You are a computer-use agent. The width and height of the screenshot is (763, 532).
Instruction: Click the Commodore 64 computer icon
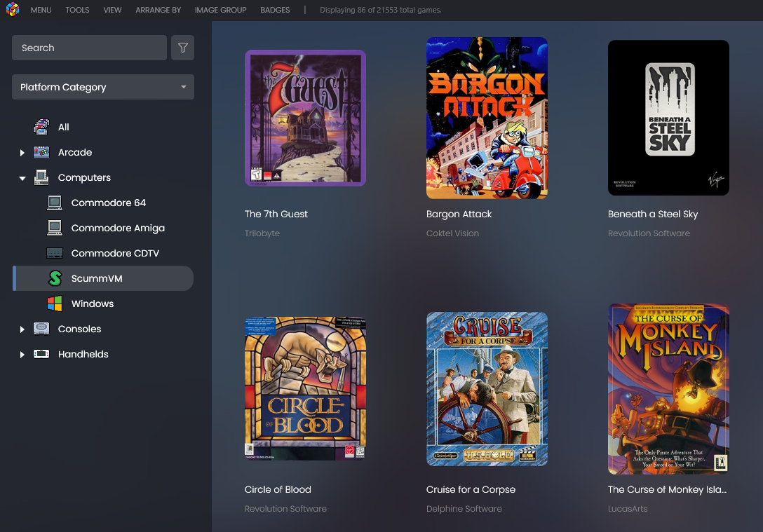55,203
